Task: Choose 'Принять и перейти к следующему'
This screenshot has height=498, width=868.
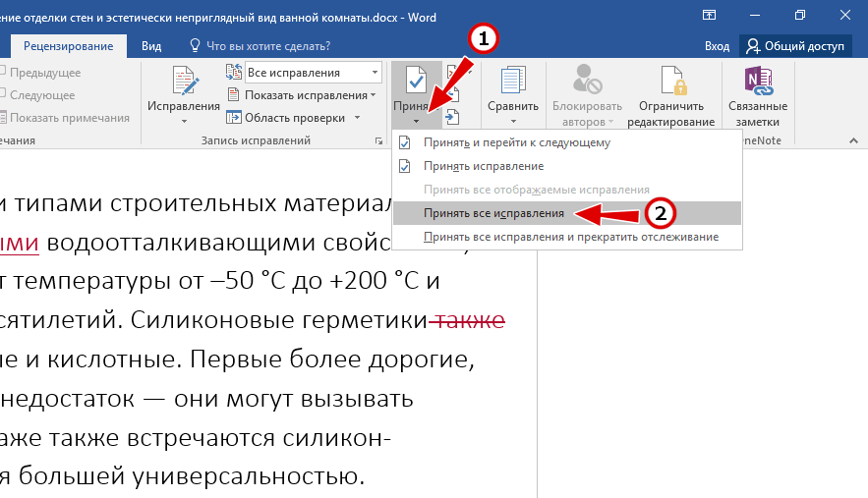Action: 567,142
